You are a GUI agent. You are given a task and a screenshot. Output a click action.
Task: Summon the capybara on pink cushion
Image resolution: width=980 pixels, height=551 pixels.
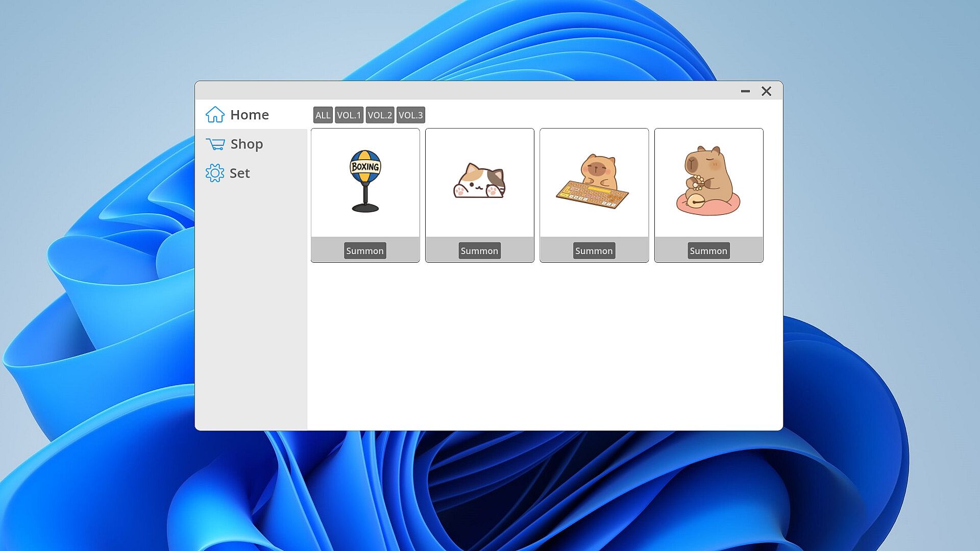(x=708, y=251)
